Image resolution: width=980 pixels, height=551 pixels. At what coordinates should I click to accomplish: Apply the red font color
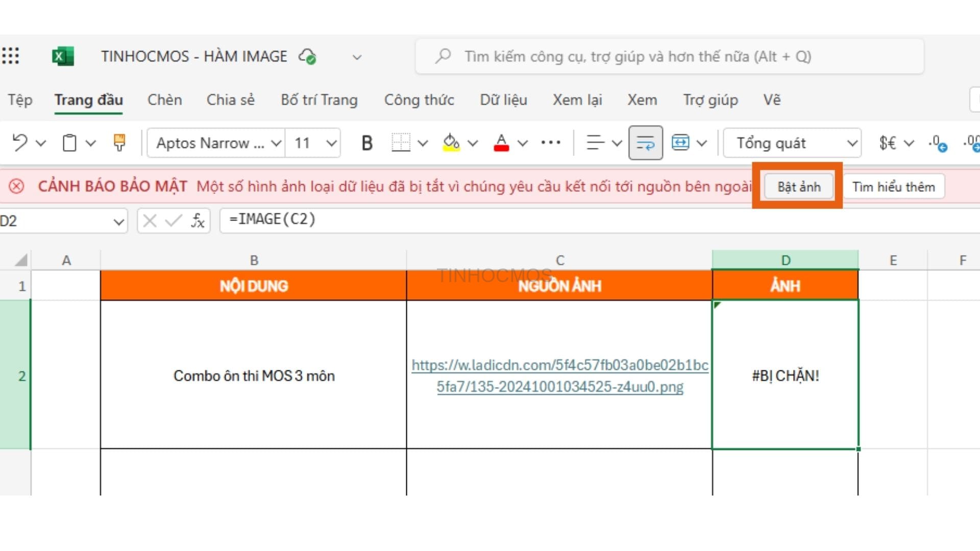pyautogui.click(x=501, y=142)
